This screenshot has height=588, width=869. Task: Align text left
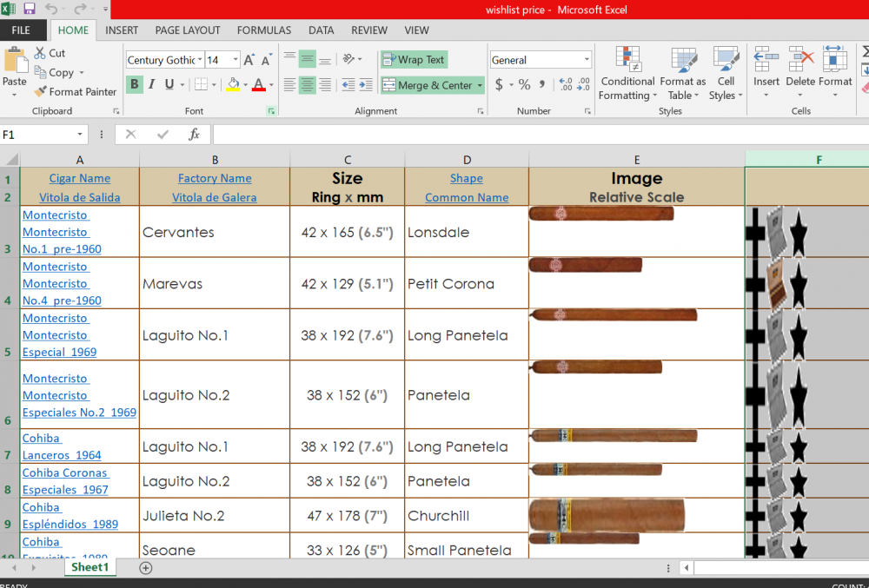289,85
